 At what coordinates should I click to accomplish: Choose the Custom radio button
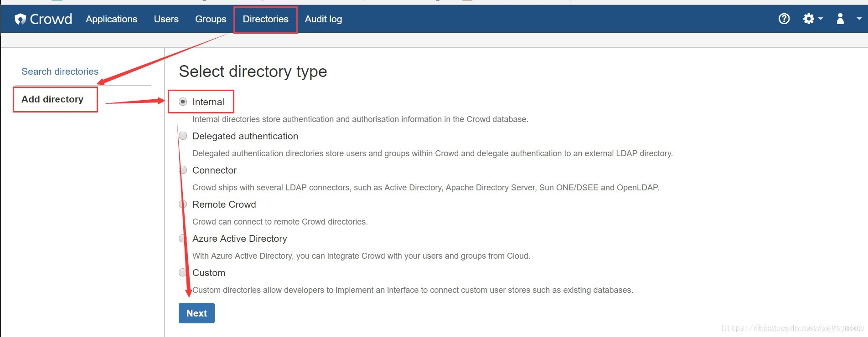(x=183, y=272)
